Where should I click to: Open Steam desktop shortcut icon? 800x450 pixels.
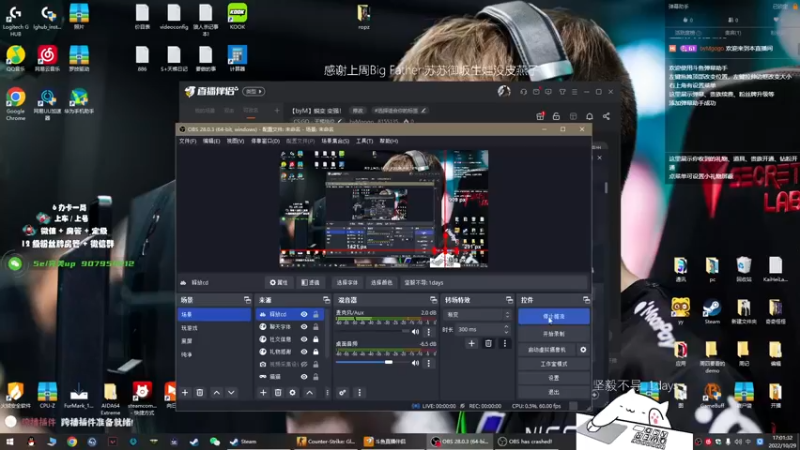(x=712, y=311)
